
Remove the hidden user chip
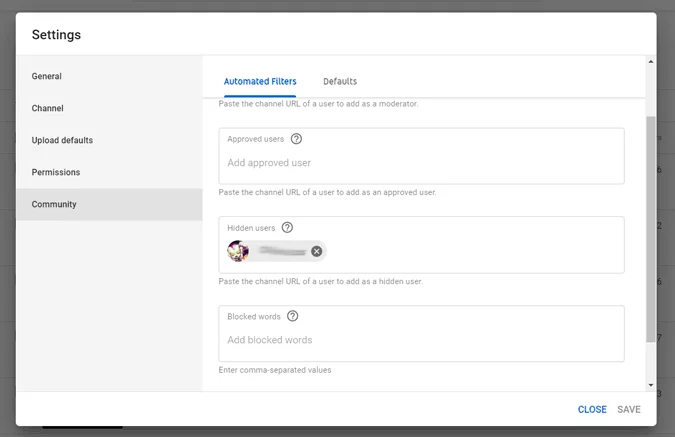pyautogui.click(x=317, y=251)
